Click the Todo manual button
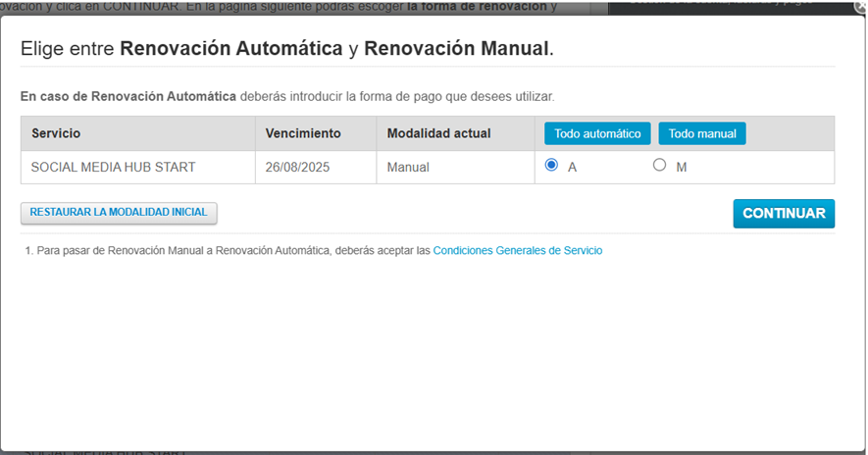This screenshot has width=868, height=455. (702, 133)
